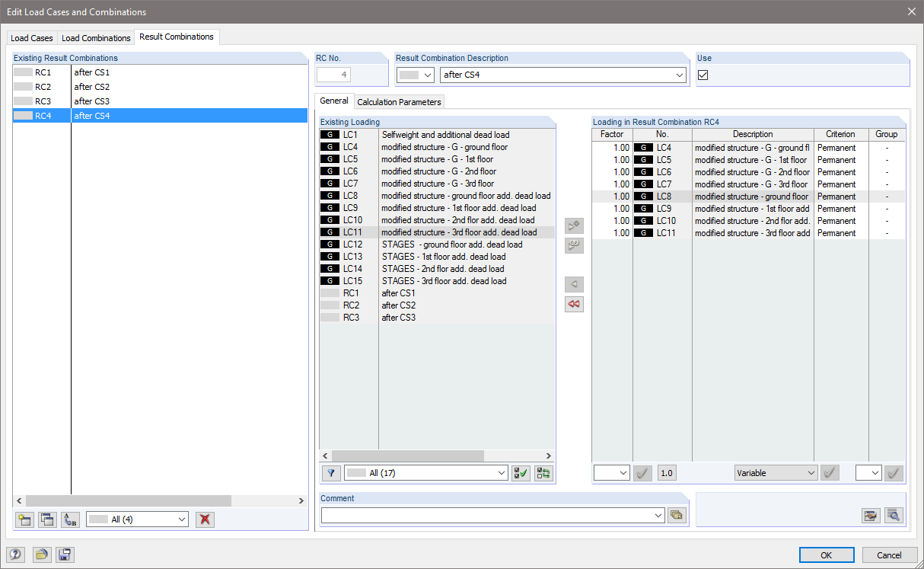The width and height of the screenshot is (924, 569).
Task: Set factor with the 1.0 button
Action: [667, 473]
